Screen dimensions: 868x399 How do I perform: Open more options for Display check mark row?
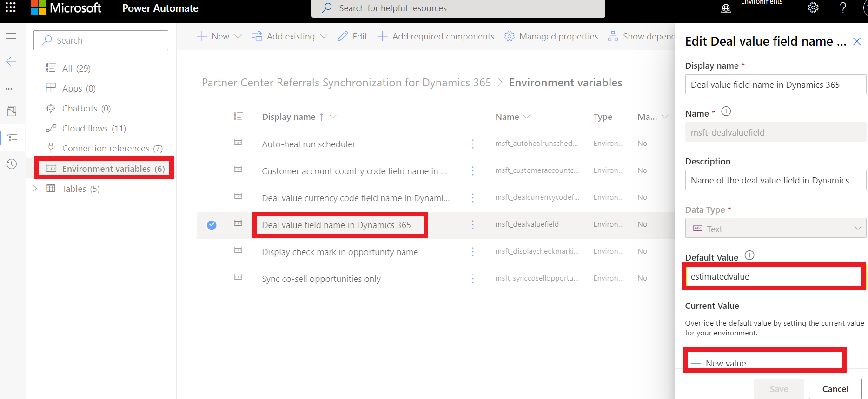[473, 252]
